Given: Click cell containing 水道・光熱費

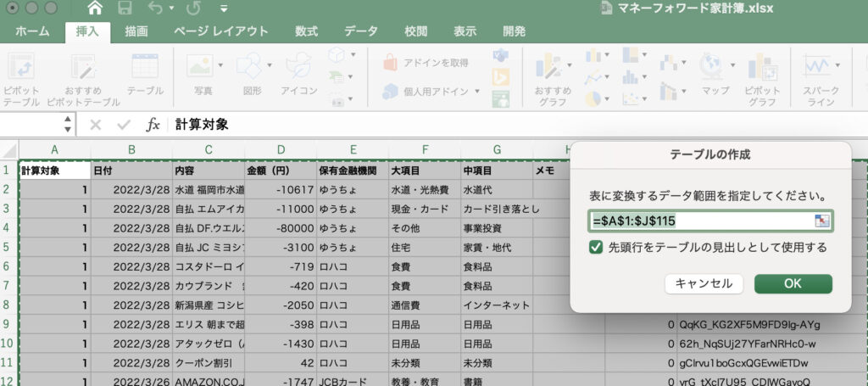Looking at the screenshot, I should click(425, 189).
